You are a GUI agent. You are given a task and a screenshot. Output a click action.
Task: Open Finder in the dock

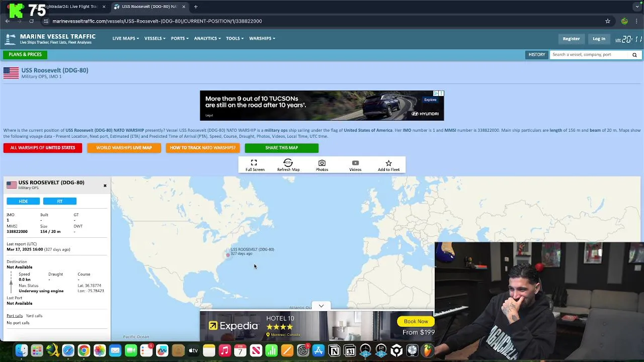point(21,350)
